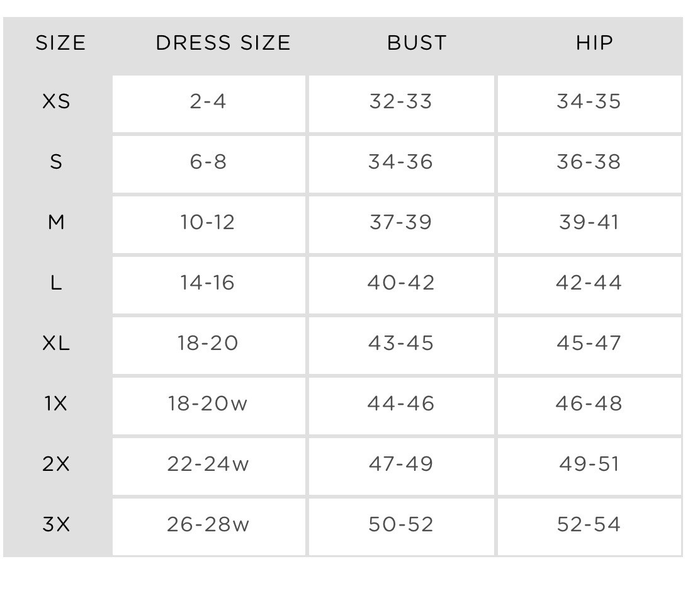Select dress size cell 10-12
The width and height of the screenshot is (700, 593).
point(209,225)
